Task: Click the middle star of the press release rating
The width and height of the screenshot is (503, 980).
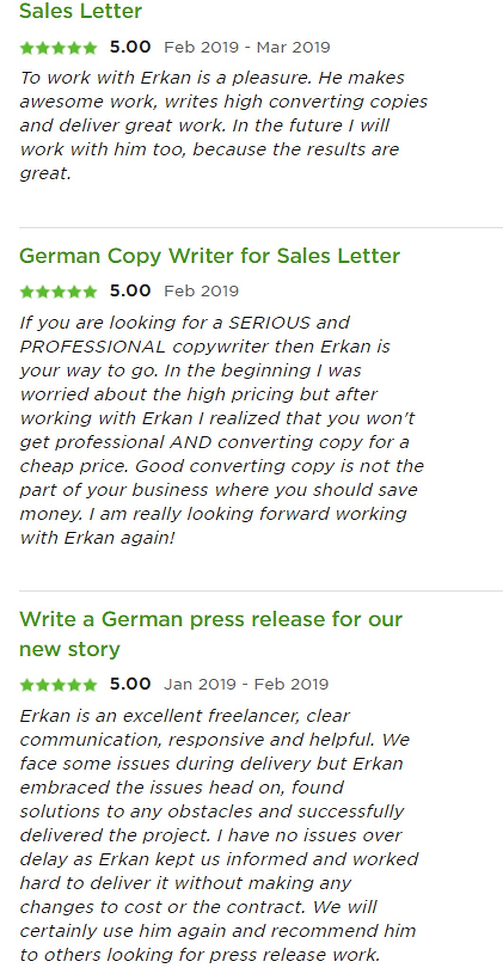Action: pos(58,684)
